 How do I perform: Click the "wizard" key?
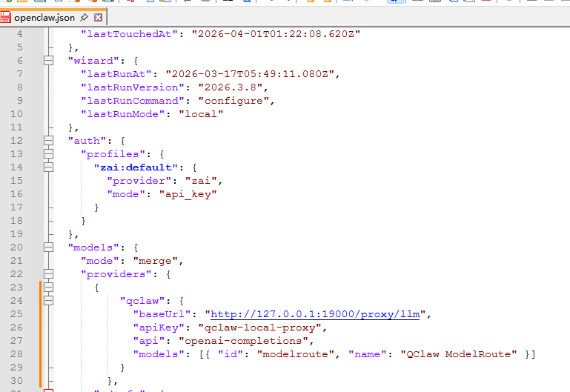tap(94, 60)
